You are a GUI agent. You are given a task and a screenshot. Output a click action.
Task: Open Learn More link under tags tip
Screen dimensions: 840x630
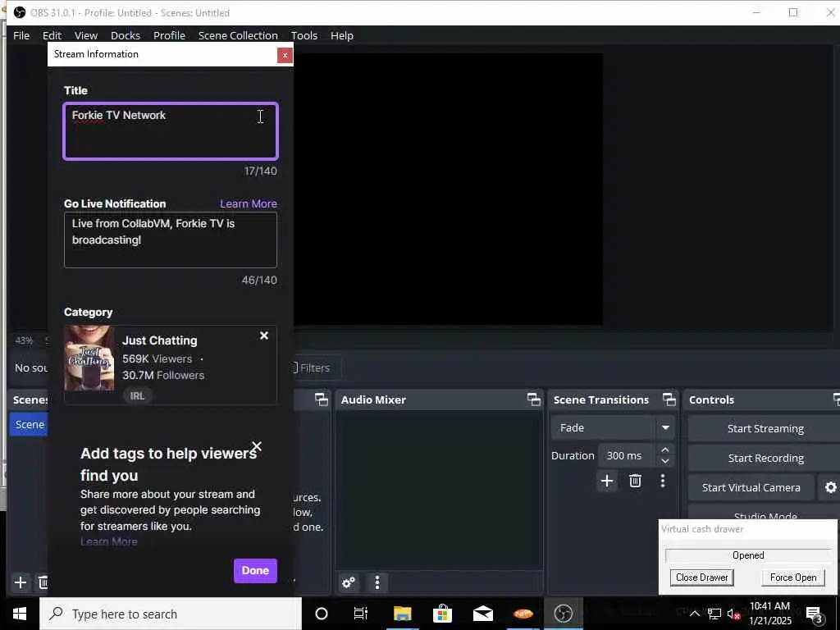pos(109,541)
